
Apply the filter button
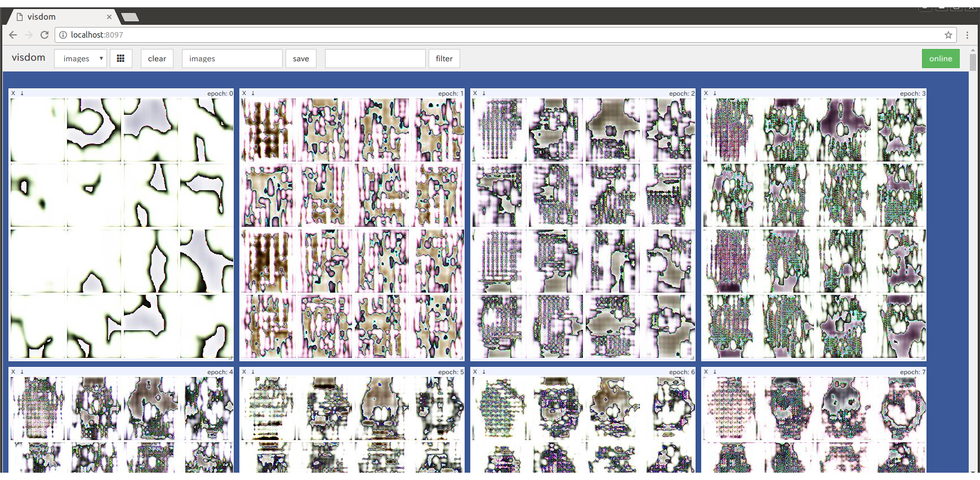pos(444,59)
